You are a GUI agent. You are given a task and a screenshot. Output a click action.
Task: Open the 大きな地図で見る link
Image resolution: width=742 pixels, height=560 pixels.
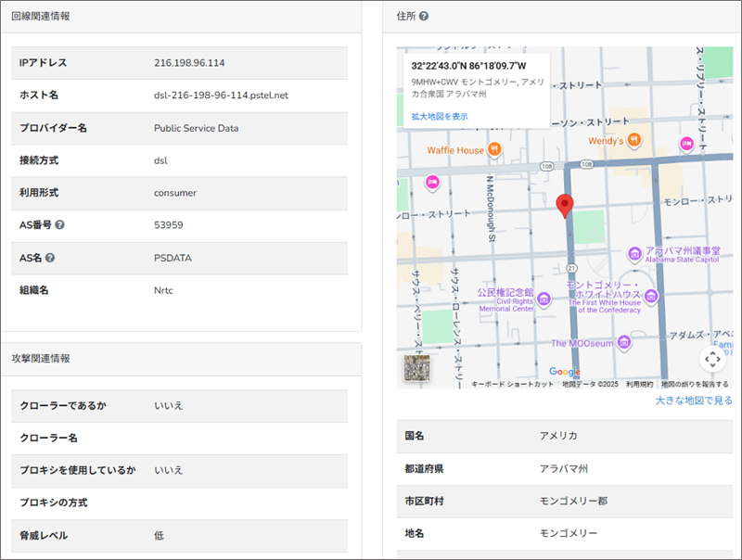click(x=693, y=401)
